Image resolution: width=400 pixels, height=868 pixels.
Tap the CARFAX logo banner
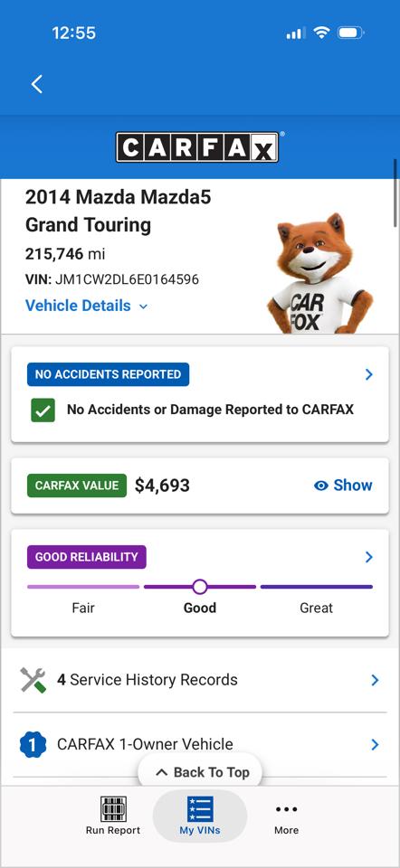click(x=197, y=147)
